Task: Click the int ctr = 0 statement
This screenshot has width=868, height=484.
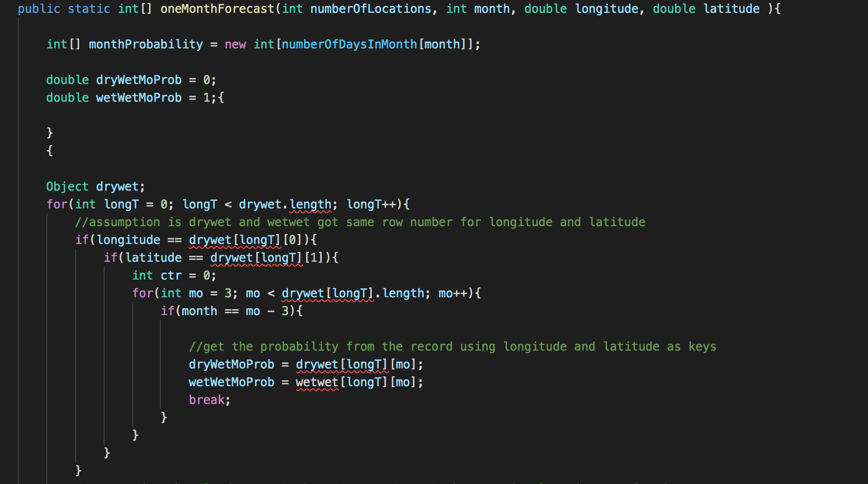Action: (x=174, y=275)
